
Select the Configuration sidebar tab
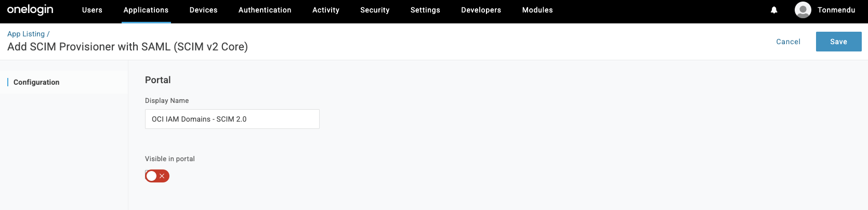point(36,82)
